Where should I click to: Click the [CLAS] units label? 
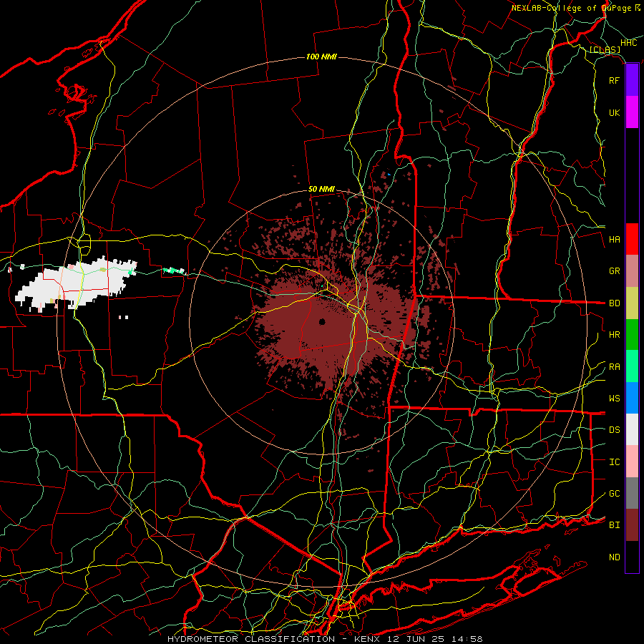click(605, 50)
